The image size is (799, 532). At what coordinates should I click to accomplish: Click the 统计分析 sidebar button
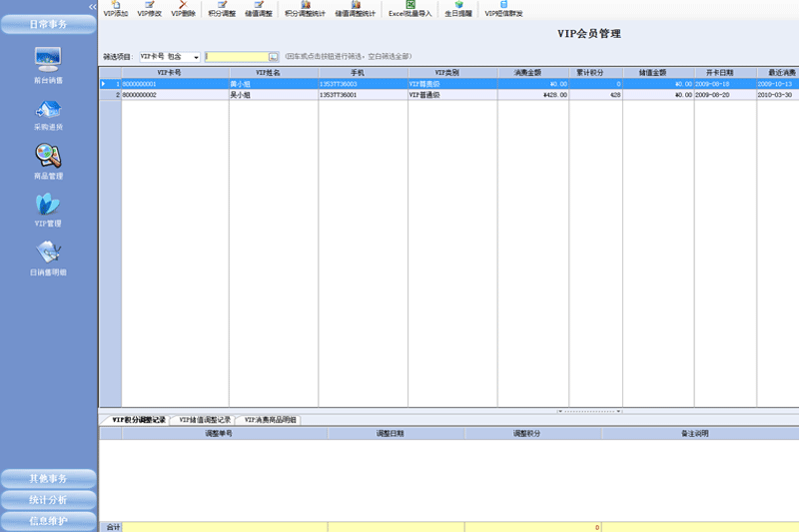point(48,499)
